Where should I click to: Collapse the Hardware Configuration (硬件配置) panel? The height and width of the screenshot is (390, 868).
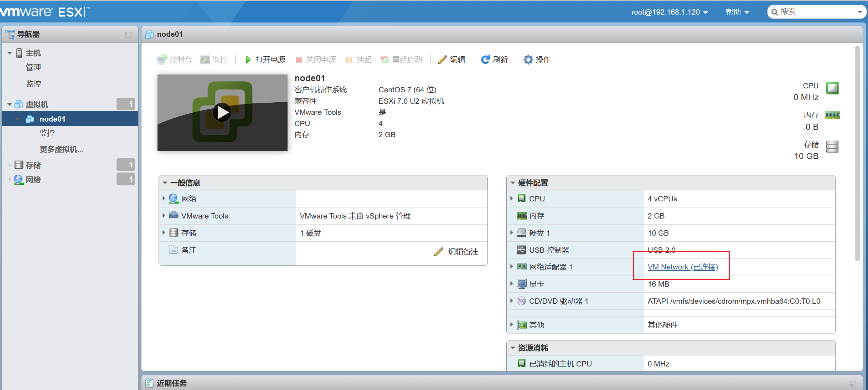513,183
